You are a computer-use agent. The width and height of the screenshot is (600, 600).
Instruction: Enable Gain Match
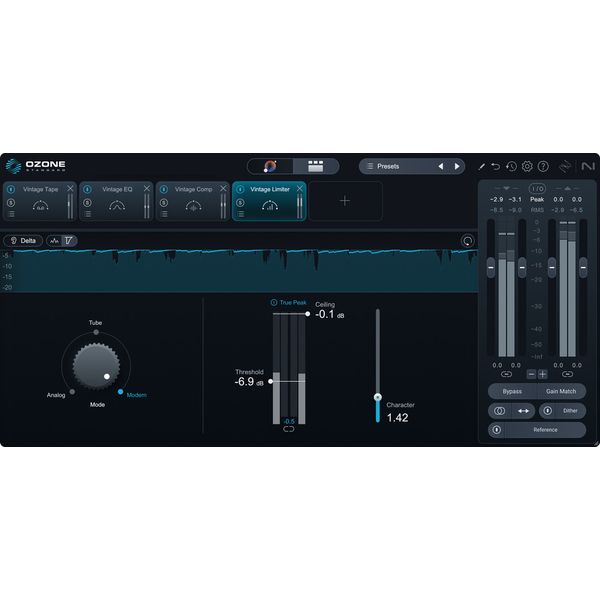pos(561,391)
